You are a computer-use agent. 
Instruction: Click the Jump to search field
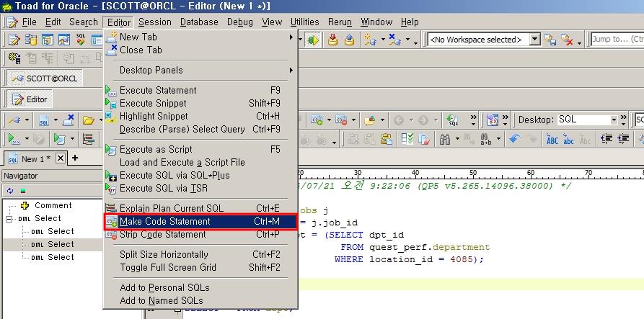615,40
